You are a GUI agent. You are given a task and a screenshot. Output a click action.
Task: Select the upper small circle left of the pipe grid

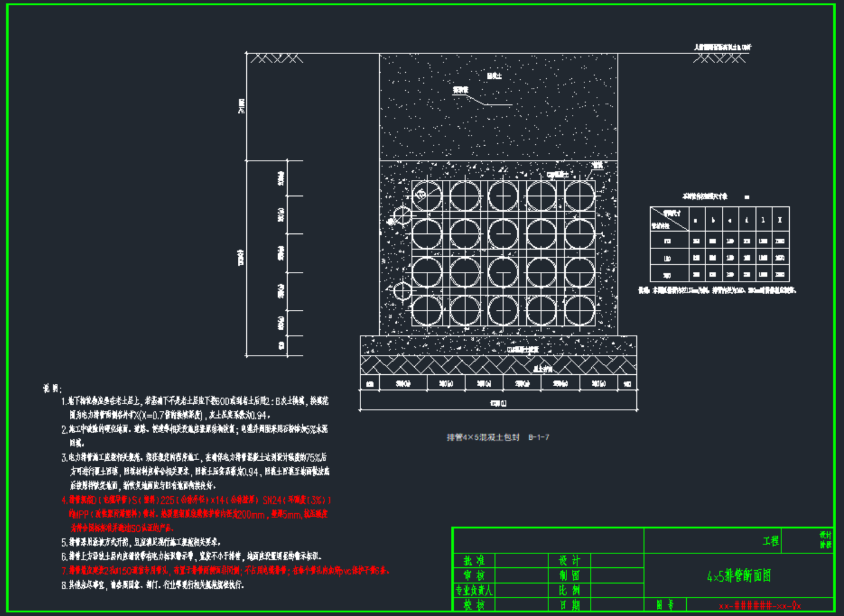click(x=402, y=215)
